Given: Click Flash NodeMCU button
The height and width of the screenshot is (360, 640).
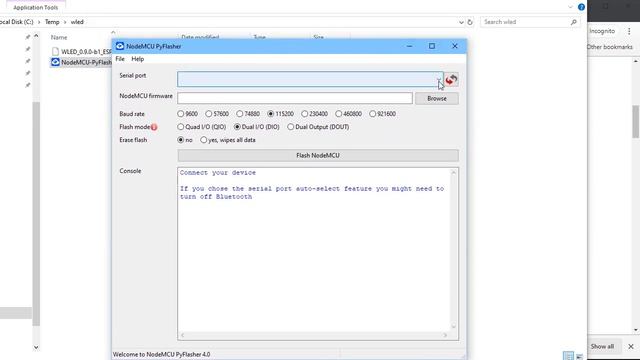Looking at the screenshot, I should [318, 156].
